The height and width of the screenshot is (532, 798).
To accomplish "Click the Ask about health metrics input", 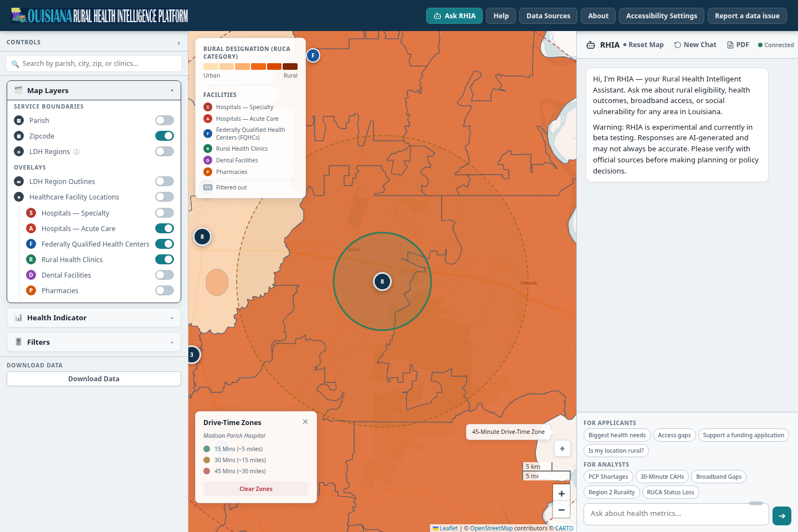I will click(676, 514).
